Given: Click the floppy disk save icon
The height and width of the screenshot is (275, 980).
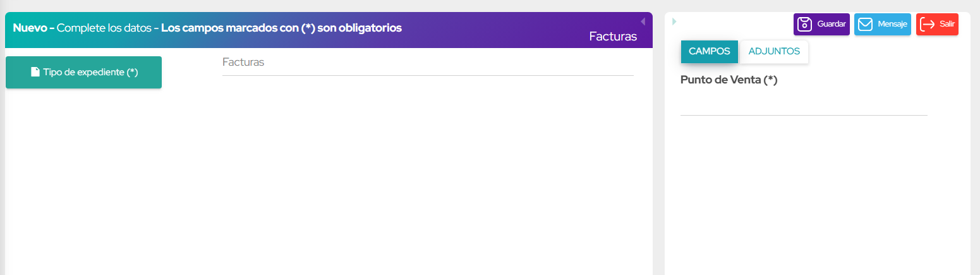Looking at the screenshot, I should [x=804, y=25].
